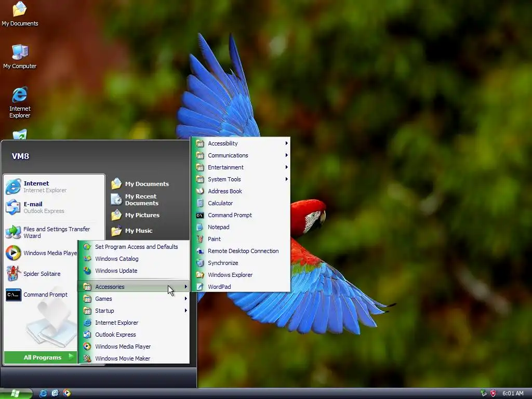Click the My Pictures folder icon

116,215
